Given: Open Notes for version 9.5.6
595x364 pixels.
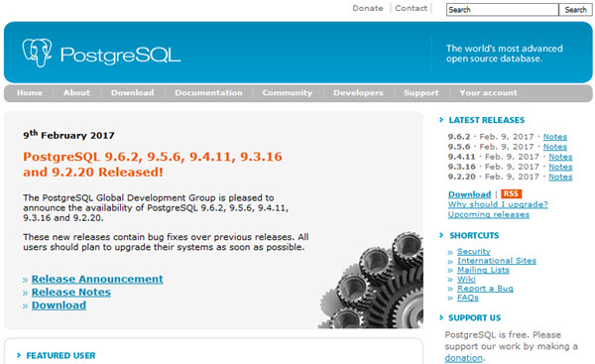Looking at the screenshot, I should coord(554,147).
